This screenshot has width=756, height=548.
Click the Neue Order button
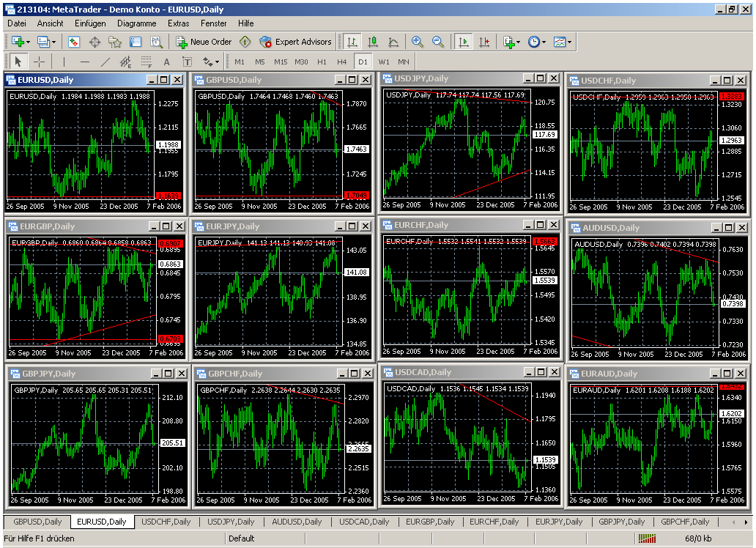click(204, 42)
